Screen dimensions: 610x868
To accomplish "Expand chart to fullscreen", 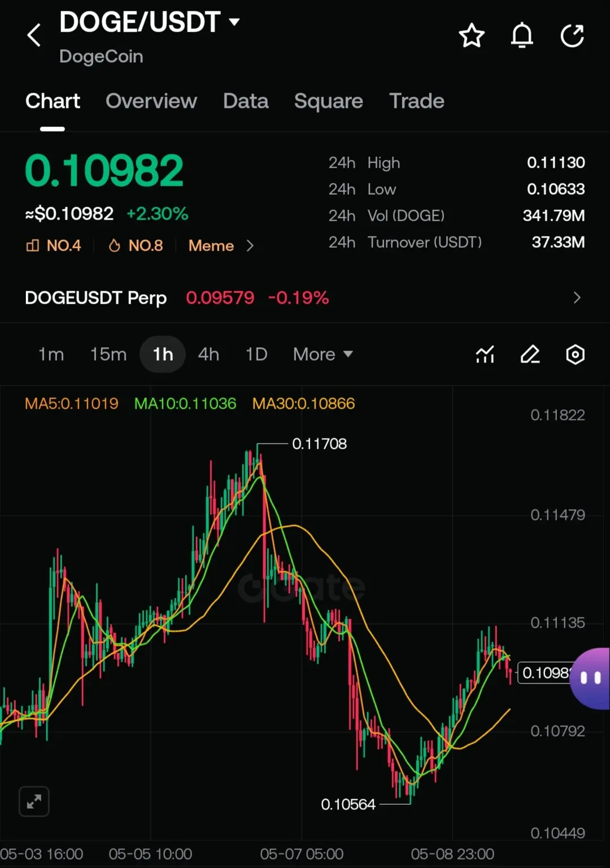I will point(34,801).
